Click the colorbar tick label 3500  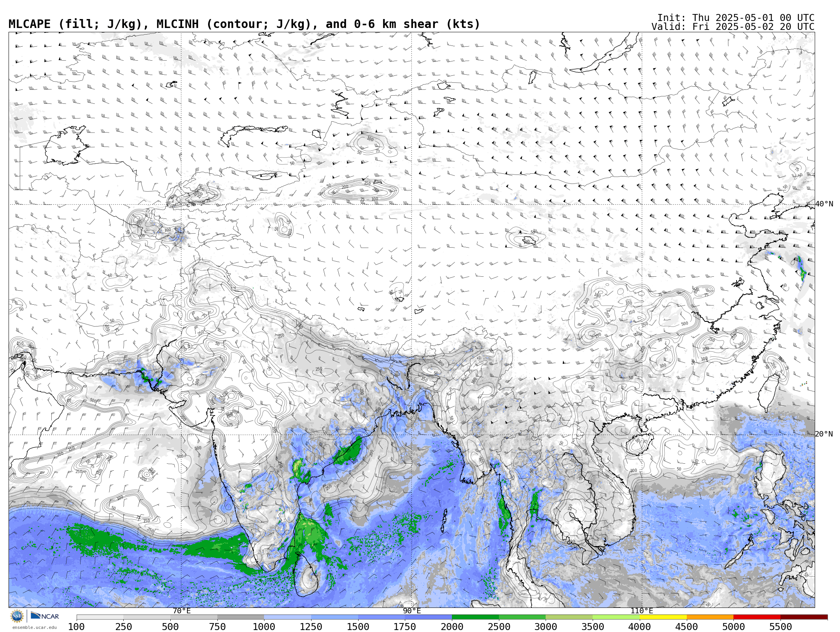click(593, 627)
